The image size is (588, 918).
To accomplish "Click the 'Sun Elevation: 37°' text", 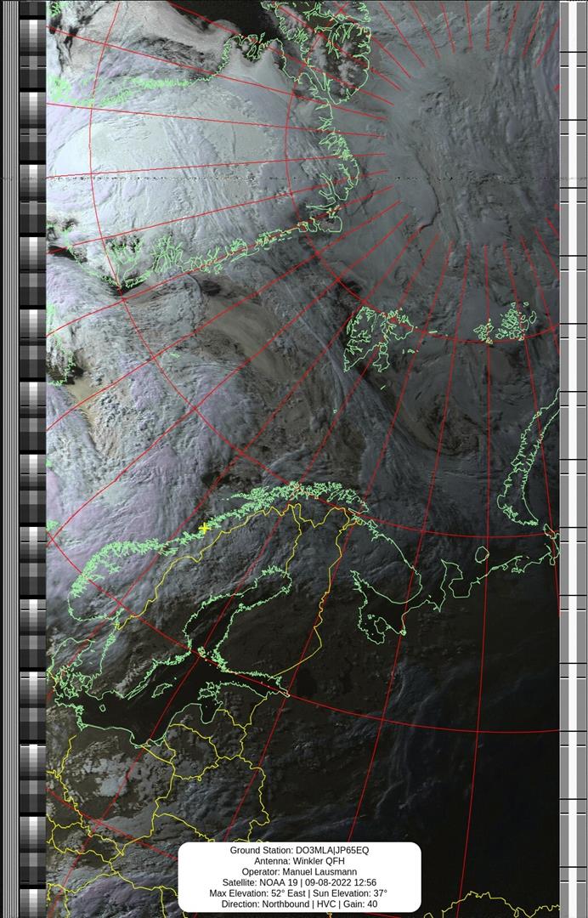I will (350, 893).
